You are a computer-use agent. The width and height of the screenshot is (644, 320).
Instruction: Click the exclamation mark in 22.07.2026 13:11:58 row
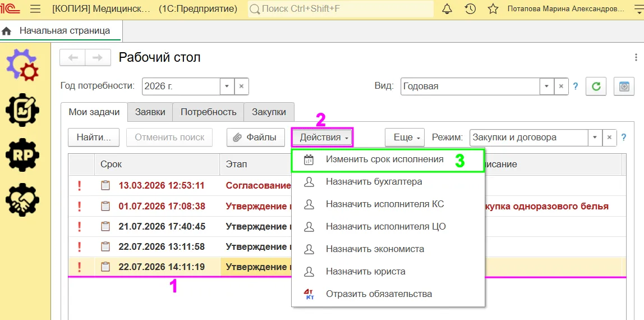pos(79,247)
